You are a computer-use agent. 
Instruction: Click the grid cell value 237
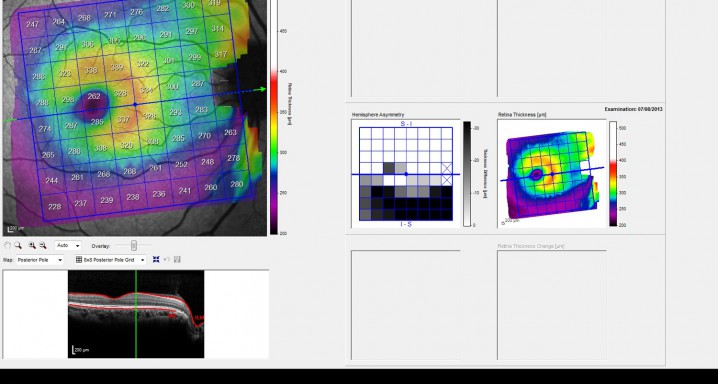coord(81,203)
